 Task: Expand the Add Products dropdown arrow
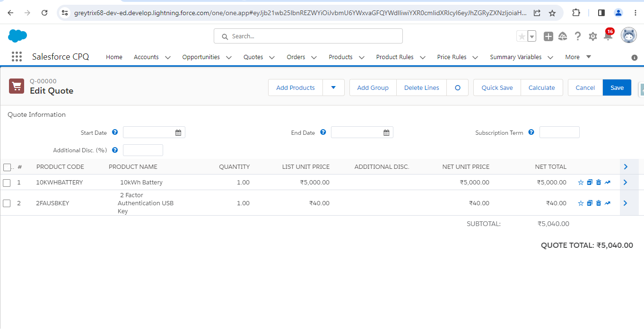pyautogui.click(x=333, y=87)
